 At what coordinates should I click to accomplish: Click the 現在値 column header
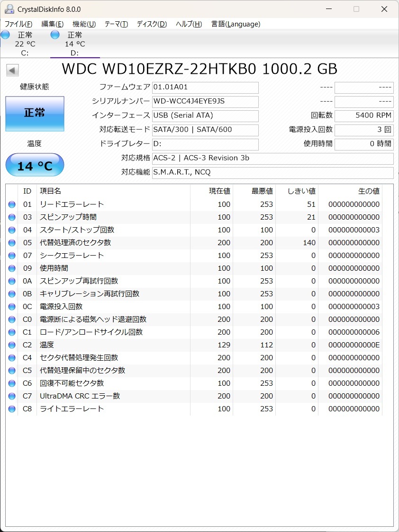pos(211,191)
